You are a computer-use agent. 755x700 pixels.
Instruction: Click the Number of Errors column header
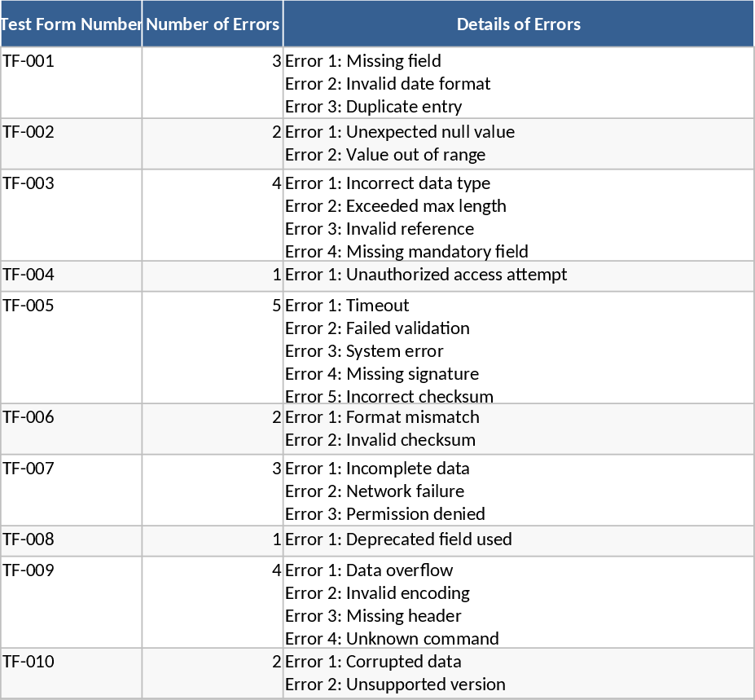pos(213,24)
